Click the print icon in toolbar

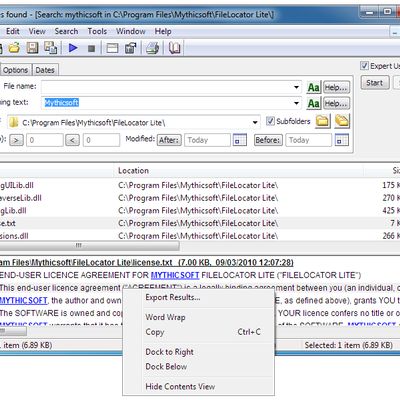pyautogui.click(x=153, y=48)
